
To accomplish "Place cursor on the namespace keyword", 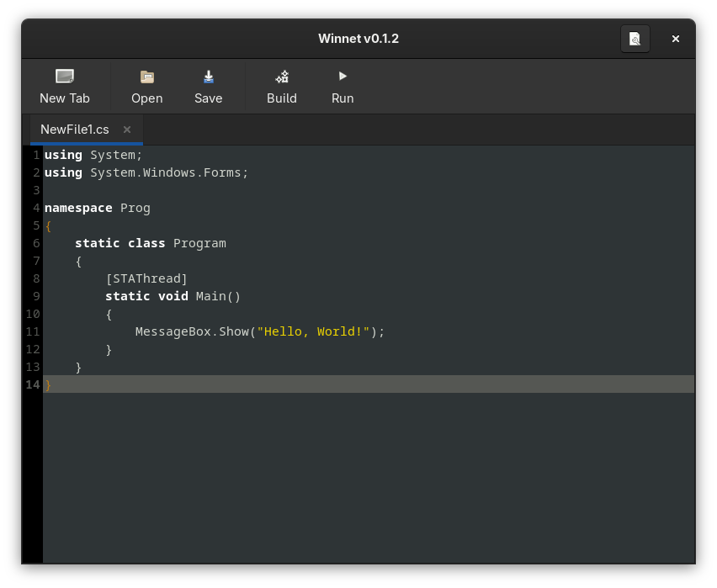I will [x=78, y=208].
